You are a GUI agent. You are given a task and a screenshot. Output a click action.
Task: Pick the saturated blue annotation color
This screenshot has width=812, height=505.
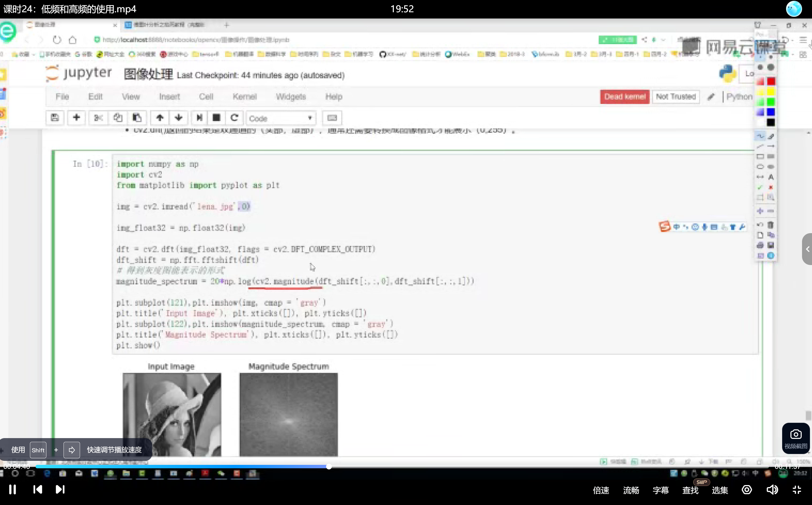(771, 112)
